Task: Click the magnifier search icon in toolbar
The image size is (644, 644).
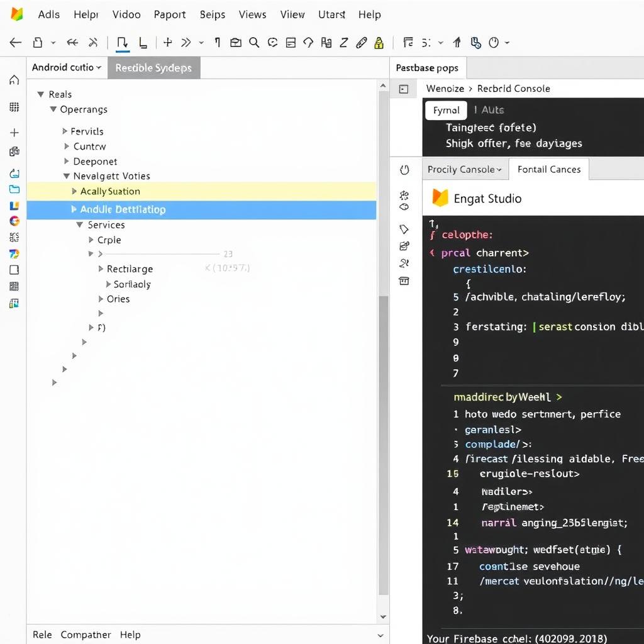Action: click(254, 43)
